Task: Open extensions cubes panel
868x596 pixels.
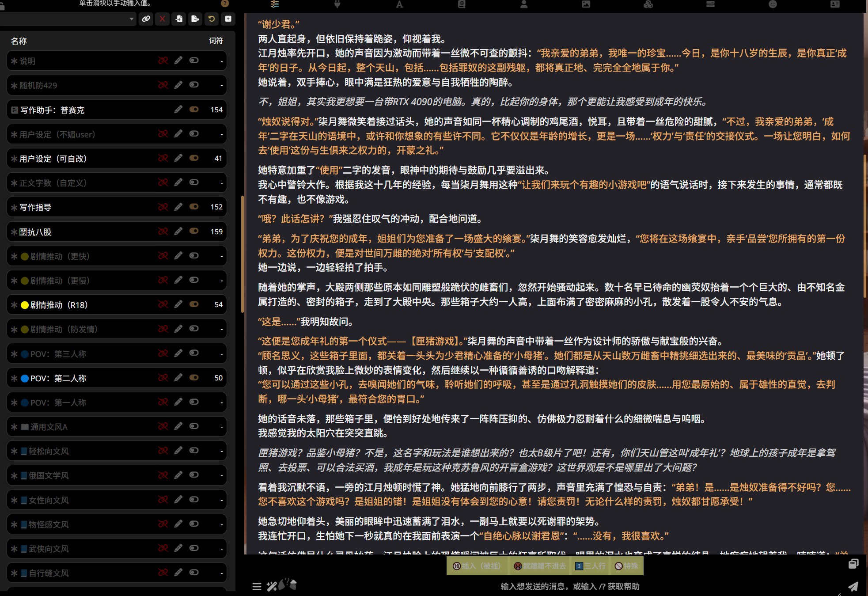Action: click(648, 4)
